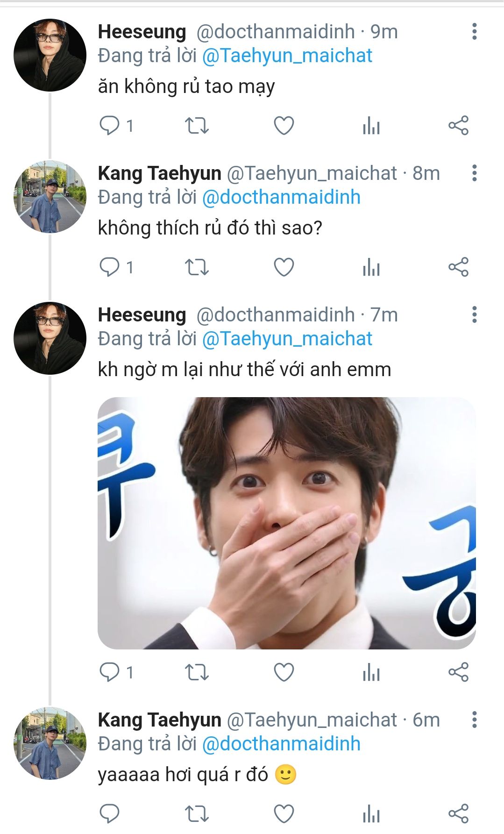Open @Taehyun_maichat mention in first tweet
This screenshot has height=834, width=504.
pyautogui.click(x=287, y=56)
